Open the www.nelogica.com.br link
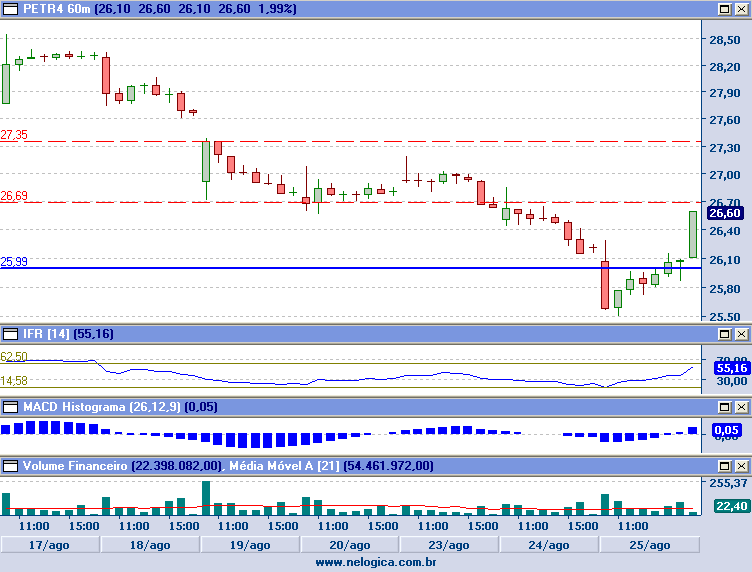Viewport: 752px width, 572px height. (x=376, y=563)
